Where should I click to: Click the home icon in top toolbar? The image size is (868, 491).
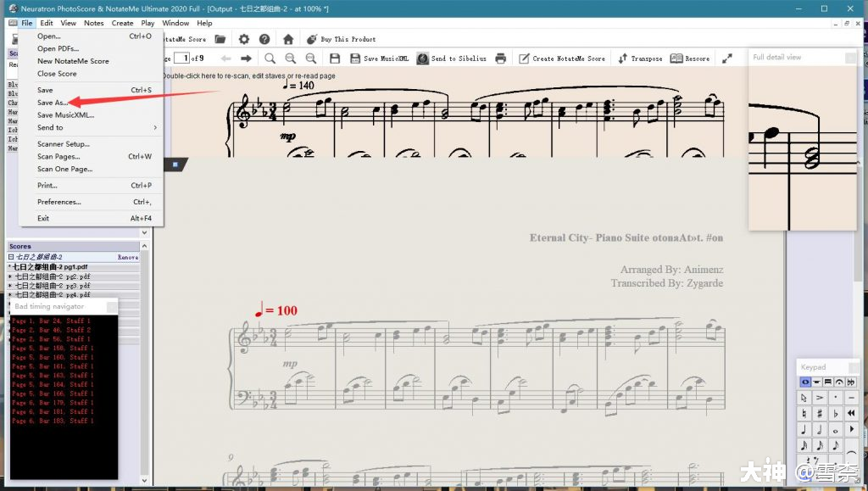[288, 39]
